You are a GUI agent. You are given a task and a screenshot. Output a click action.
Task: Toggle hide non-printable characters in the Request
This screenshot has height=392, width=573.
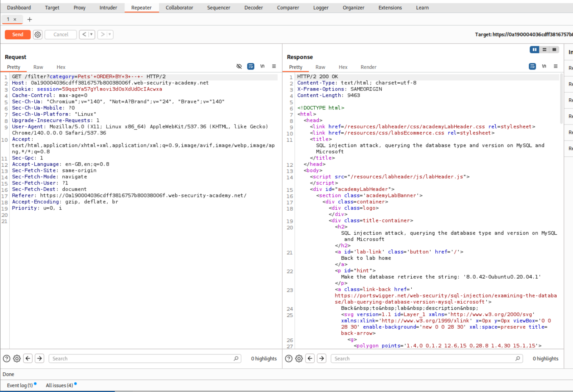[x=239, y=66]
